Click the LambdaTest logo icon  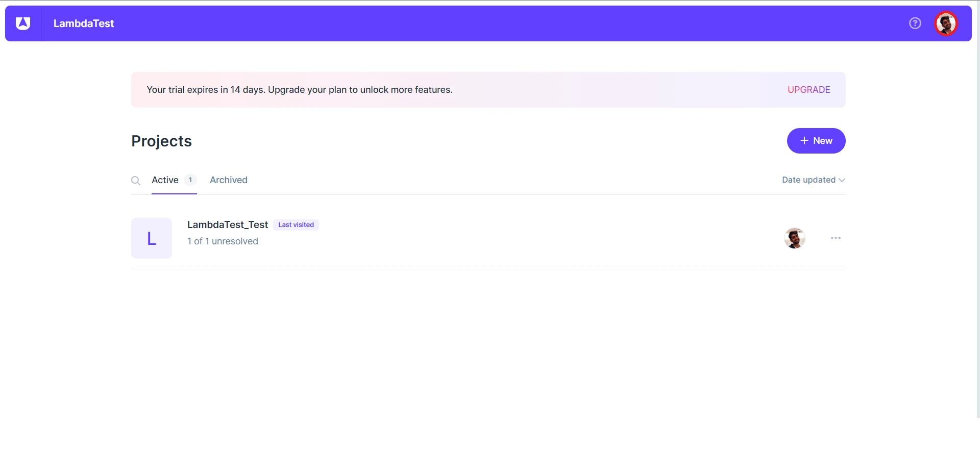pos(23,23)
